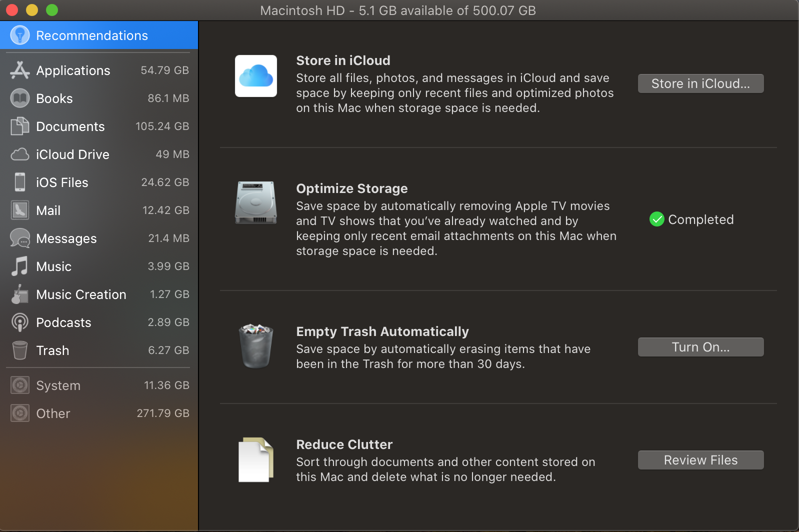Click the 24.62 GB iOS Files size

tap(165, 182)
